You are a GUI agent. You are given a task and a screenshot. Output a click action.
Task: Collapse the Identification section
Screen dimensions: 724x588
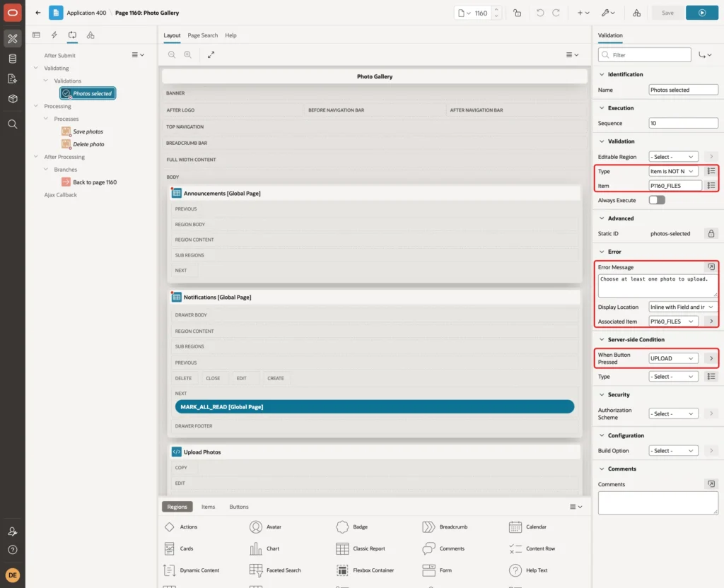[x=601, y=74]
